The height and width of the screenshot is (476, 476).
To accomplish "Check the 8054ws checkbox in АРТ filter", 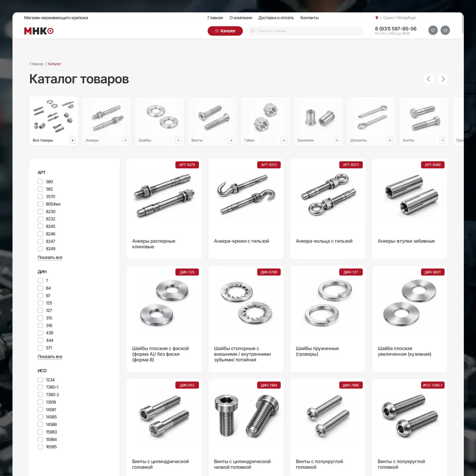I will [x=41, y=204].
